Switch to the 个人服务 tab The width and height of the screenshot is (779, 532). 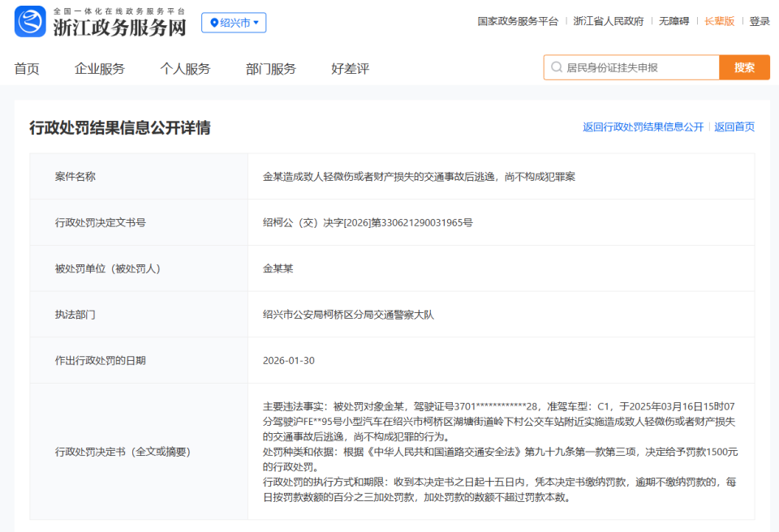click(x=185, y=68)
